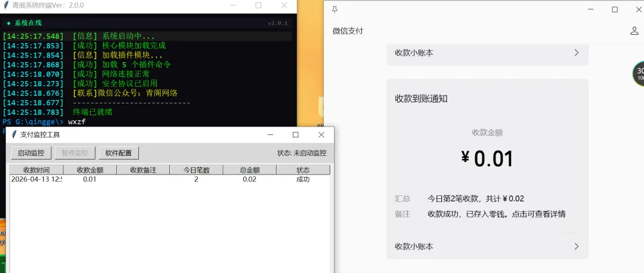Click the 0.01 amount cell in table
The image size is (644, 273).
pyautogui.click(x=89, y=179)
